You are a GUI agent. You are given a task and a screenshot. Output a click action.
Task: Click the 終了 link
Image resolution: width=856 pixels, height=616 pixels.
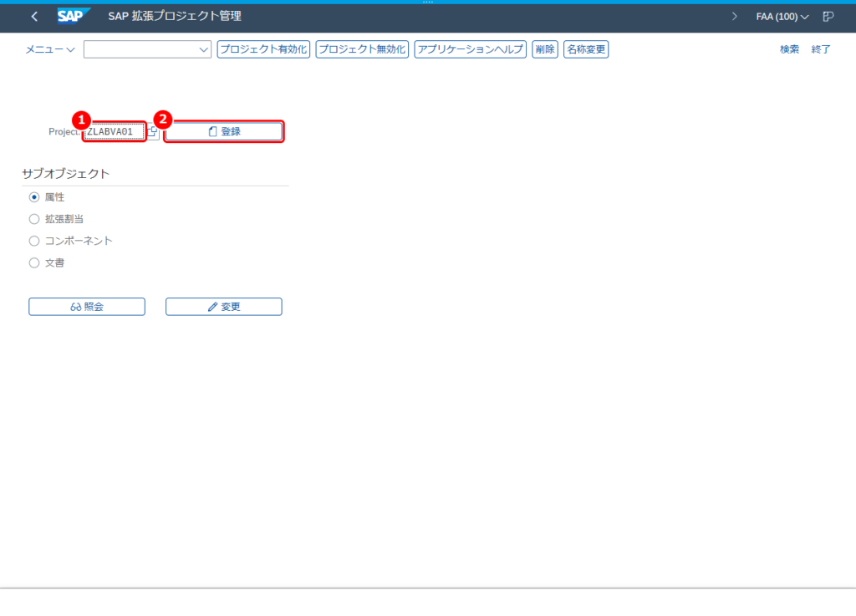(x=821, y=49)
